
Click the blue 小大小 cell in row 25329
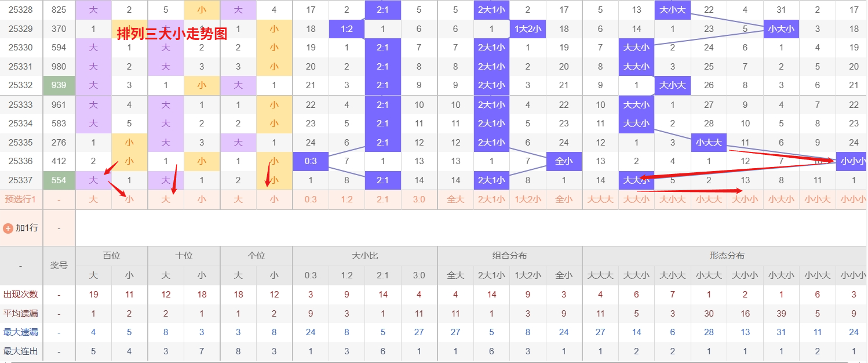click(x=781, y=28)
